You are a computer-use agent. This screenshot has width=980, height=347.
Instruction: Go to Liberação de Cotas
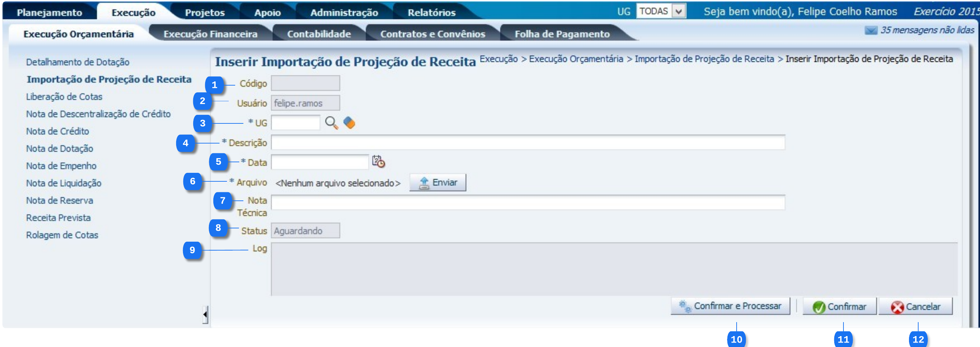64,97
